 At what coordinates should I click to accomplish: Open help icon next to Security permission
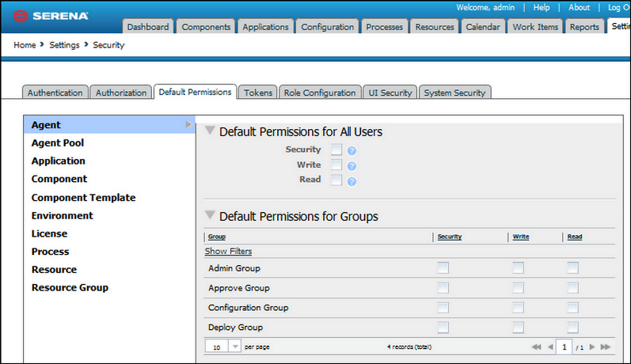coord(352,151)
